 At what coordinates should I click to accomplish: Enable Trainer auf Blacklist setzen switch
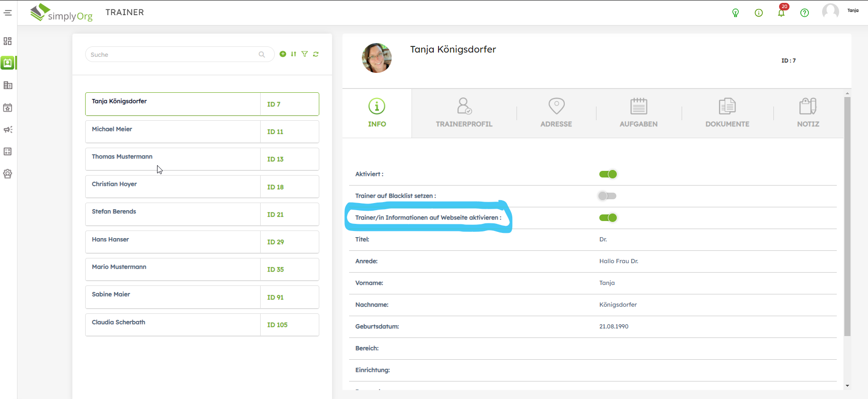point(607,196)
